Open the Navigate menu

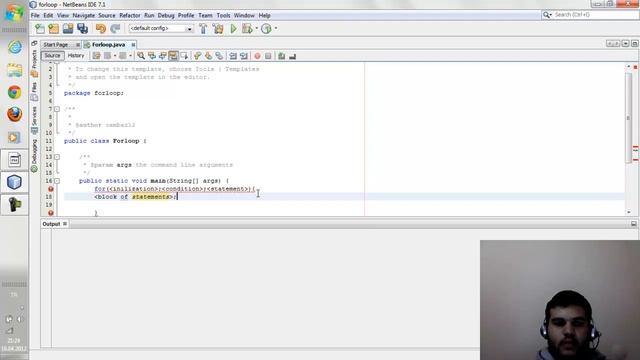pos(83,16)
